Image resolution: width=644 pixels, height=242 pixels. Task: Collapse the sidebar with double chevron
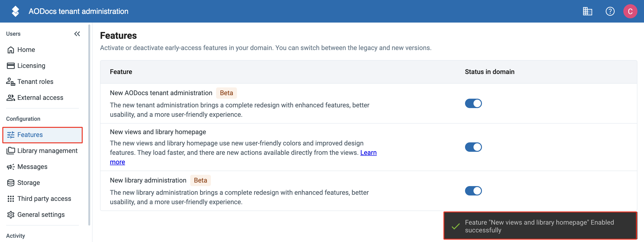[x=77, y=34]
